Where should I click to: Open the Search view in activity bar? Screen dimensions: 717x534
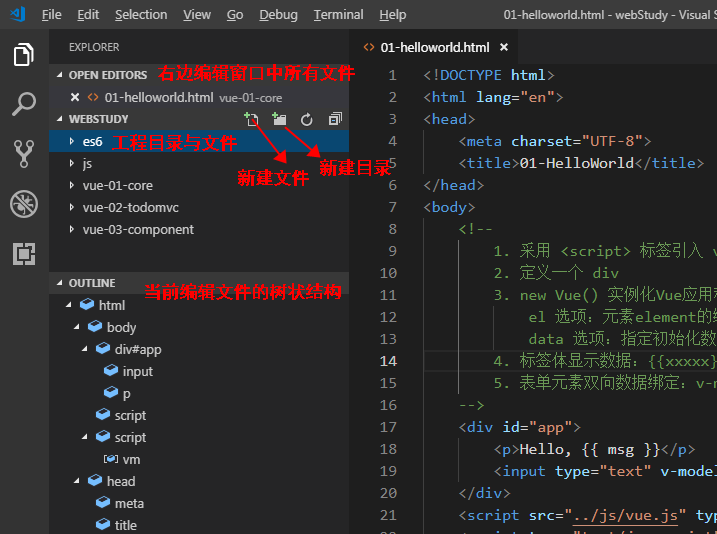click(x=24, y=104)
